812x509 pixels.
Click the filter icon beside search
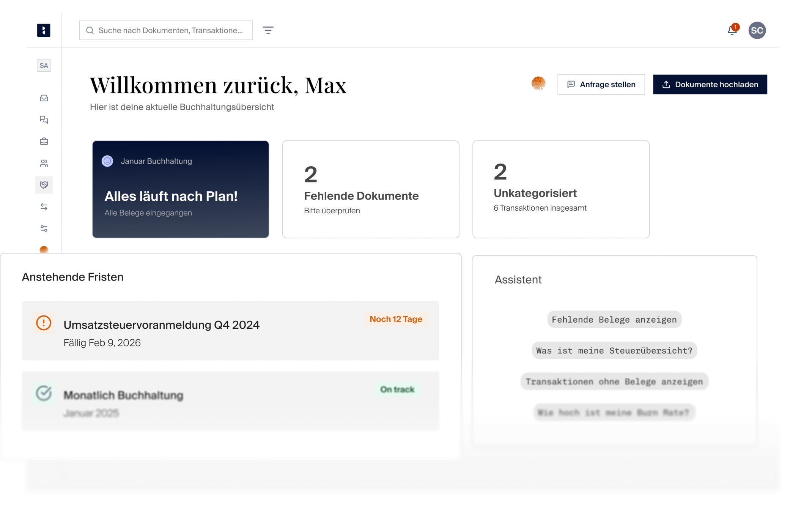tap(268, 30)
